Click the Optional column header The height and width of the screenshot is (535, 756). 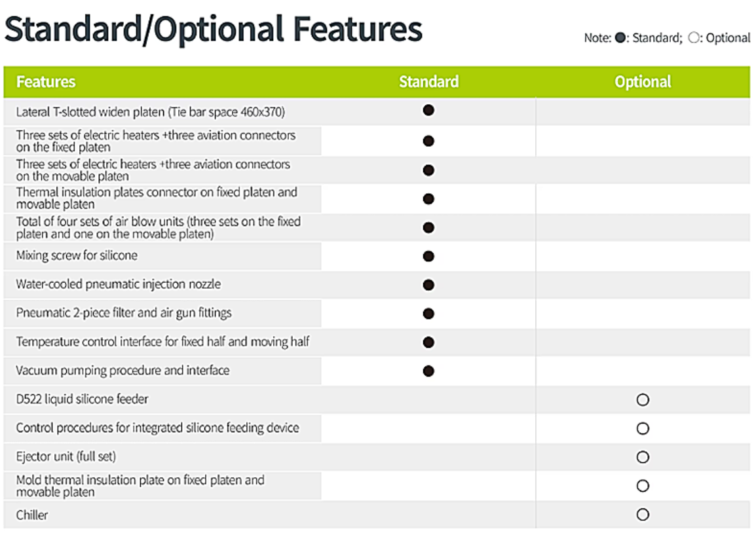click(x=643, y=82)
